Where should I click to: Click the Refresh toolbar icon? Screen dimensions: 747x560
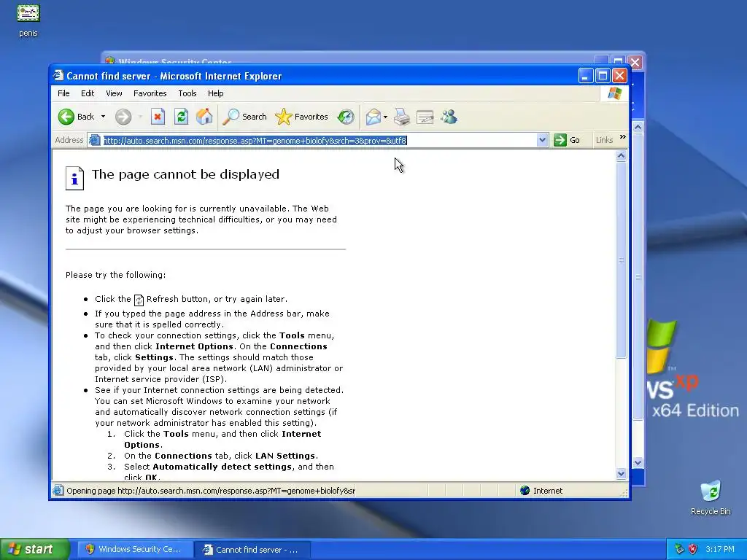[181, 117]
